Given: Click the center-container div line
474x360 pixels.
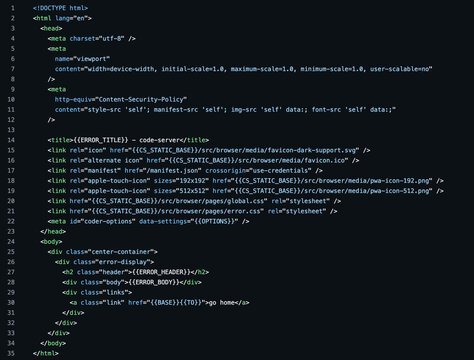Looking at the screenshot, I should 103,252.
